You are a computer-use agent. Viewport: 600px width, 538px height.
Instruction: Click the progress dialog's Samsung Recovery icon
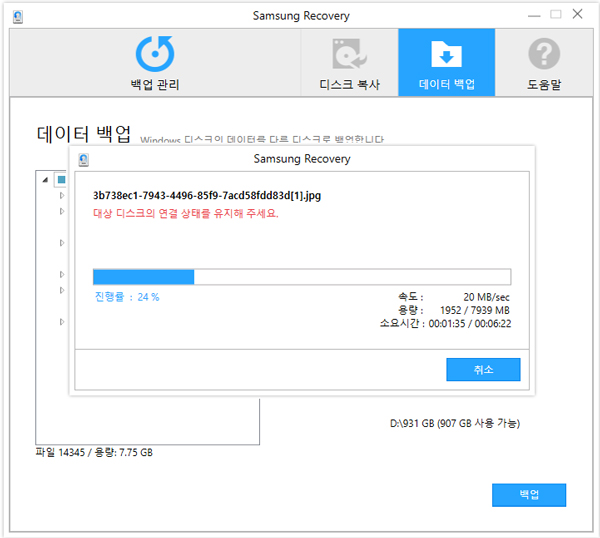coord(83,160)
